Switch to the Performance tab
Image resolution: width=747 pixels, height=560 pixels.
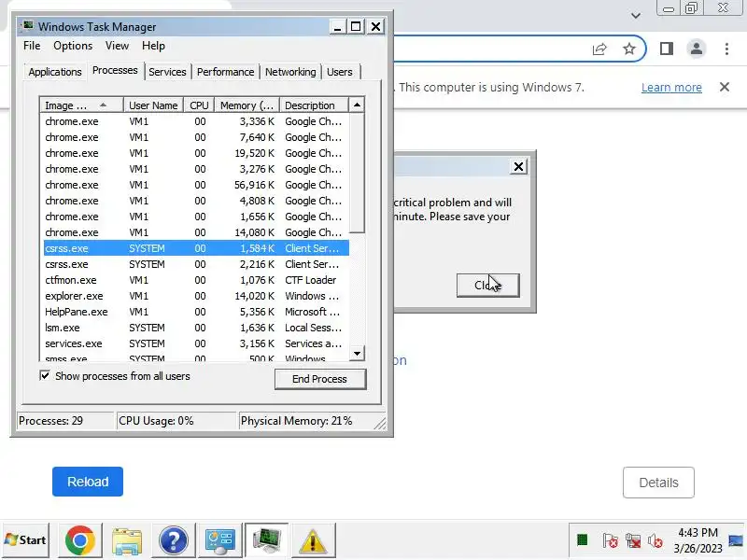pyautogui.click(x=225, y=72)
